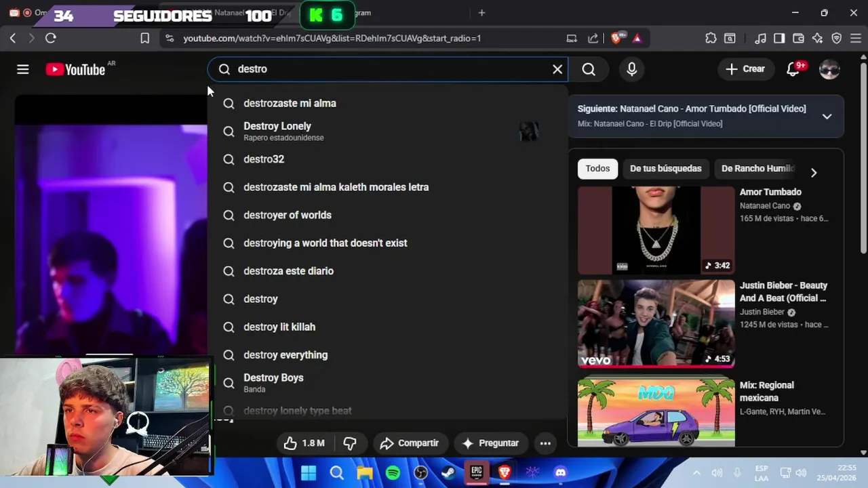Share this page from the address bar
The width and height of the screenshot is (868, 488).
tap(593, 38)
